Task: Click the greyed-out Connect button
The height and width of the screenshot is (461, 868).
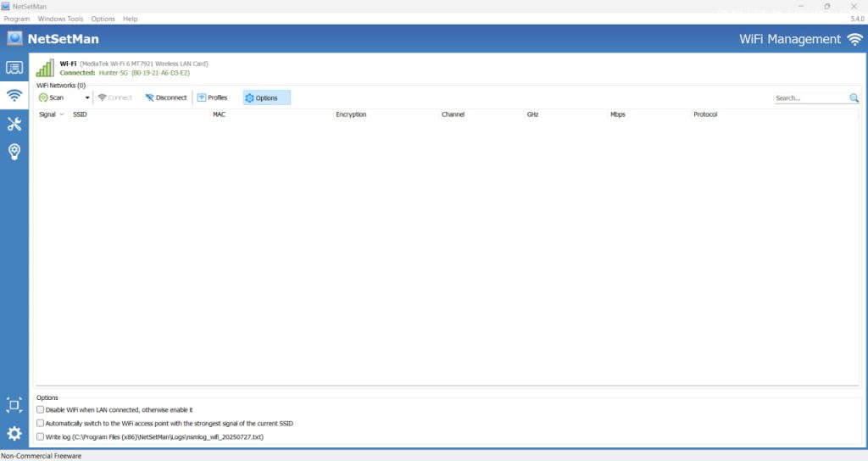Action: pyautogui.click(x=114, y=98)
